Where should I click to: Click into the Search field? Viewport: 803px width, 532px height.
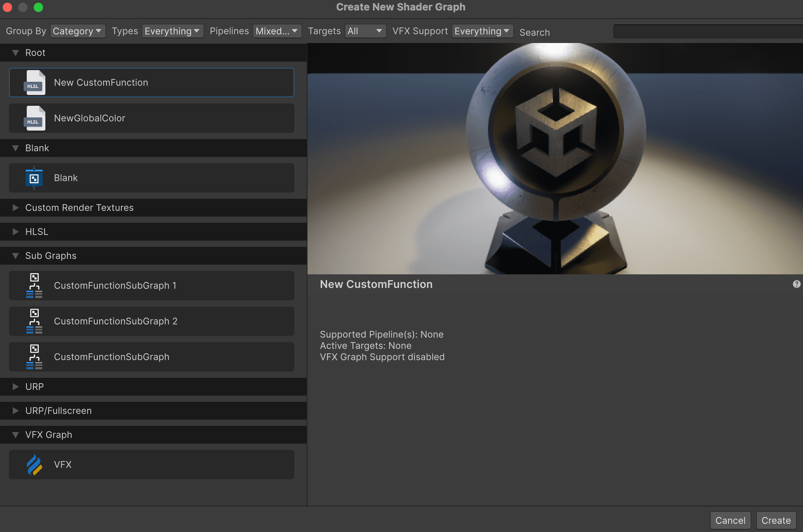[x=708, y=32]
